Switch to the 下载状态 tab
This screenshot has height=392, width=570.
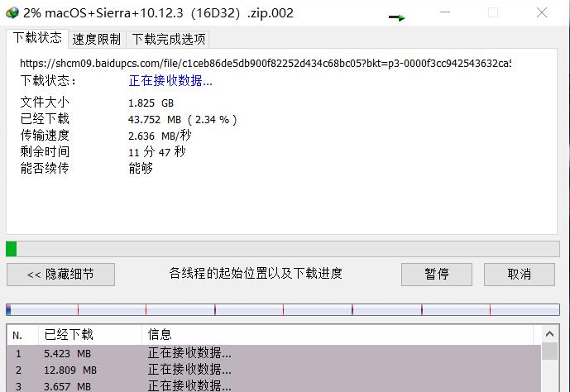[37, 38]
